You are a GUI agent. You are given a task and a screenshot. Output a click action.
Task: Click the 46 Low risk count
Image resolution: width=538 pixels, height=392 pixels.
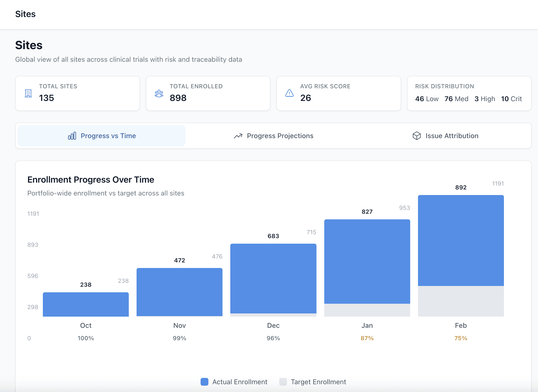427,99
